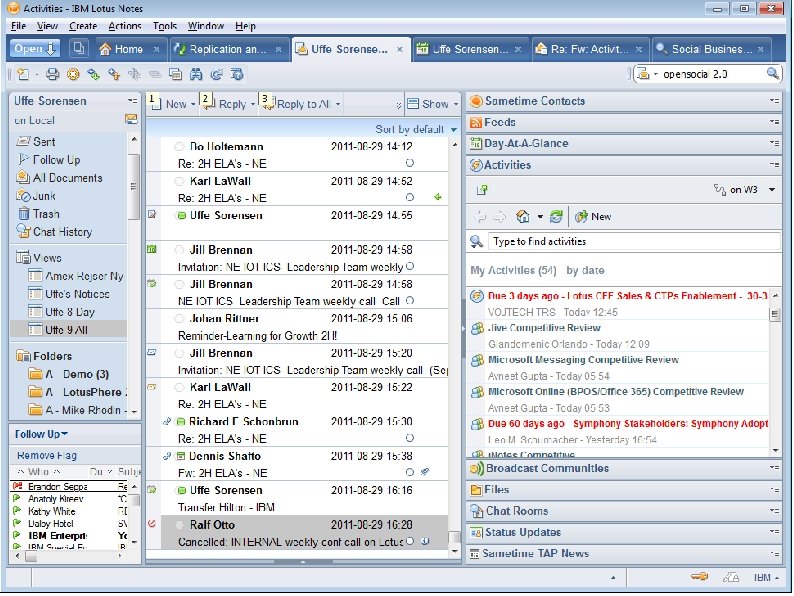Expand Broadcast Communities panel

point(623,468)
